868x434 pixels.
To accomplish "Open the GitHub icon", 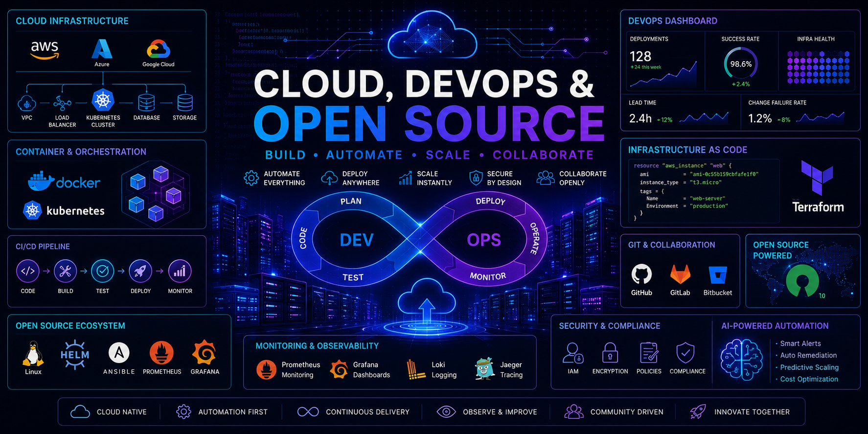I will pos(641,274).
